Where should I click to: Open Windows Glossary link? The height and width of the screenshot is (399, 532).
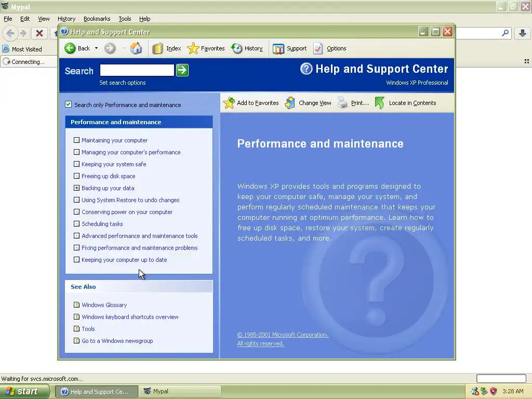click(x=104, y=304)
